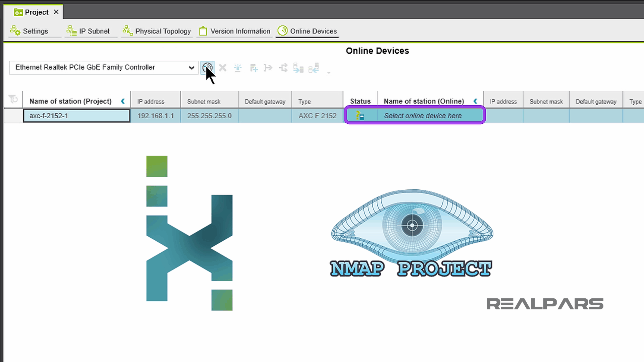Add the discovered device to the project

(254, 68)
